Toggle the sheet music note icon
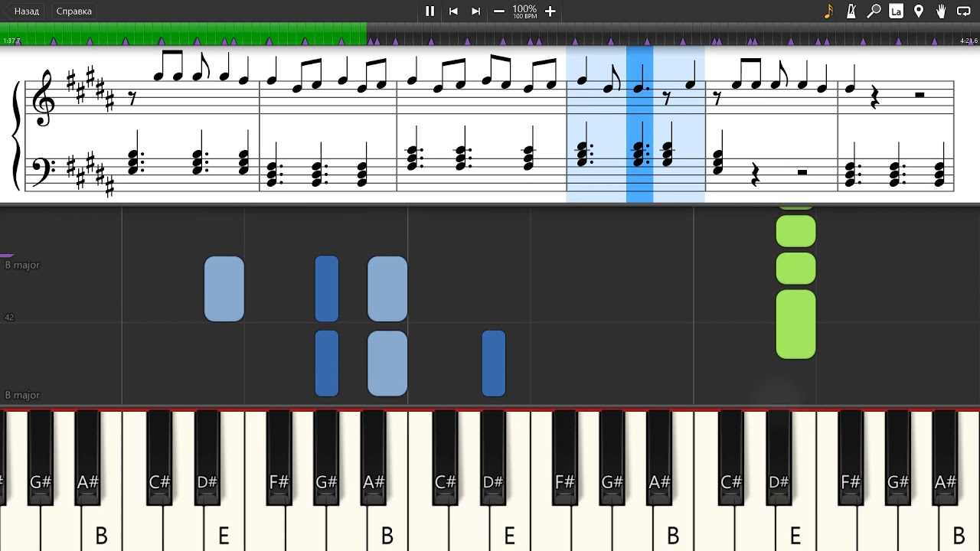This screenshot has width=980, height=551. pyautogui.click(x=828, y=11)
